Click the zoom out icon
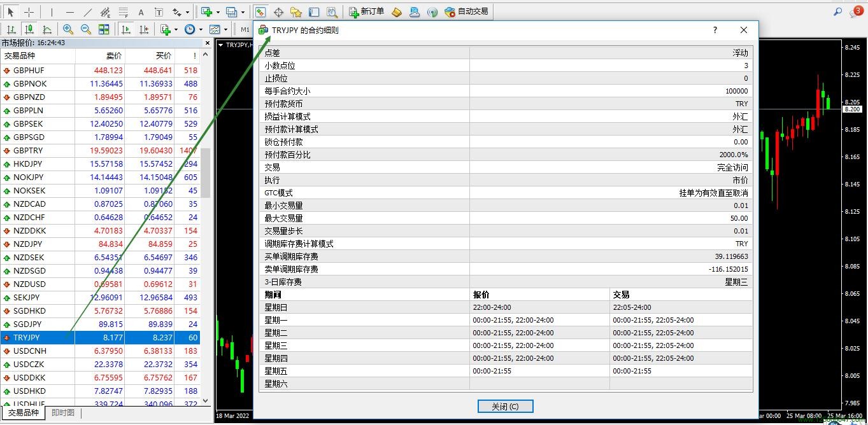This screenshot has width=868, height=425. pyautogui.click(x=86, y=29)
